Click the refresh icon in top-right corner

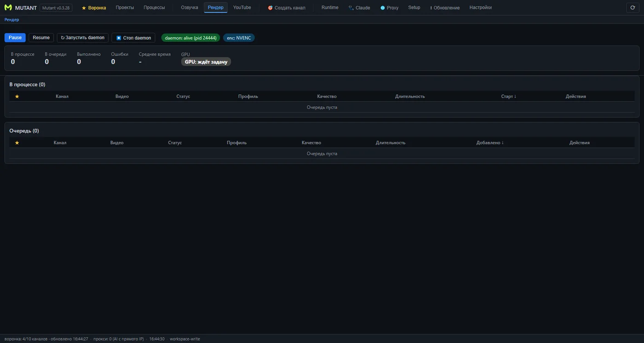(632, 8)
